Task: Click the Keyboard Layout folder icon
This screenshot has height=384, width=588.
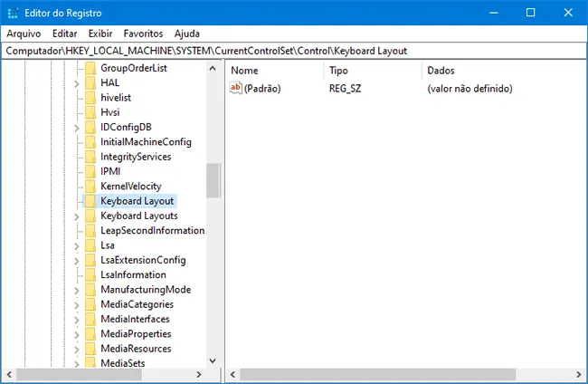Action: (x=90, y=201)
